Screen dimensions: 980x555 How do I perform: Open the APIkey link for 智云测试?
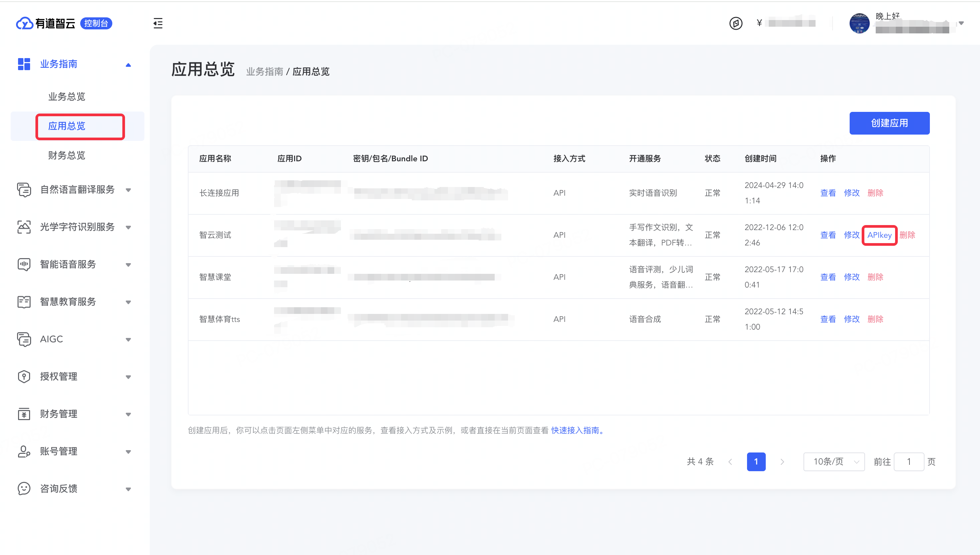pos(879,235)
